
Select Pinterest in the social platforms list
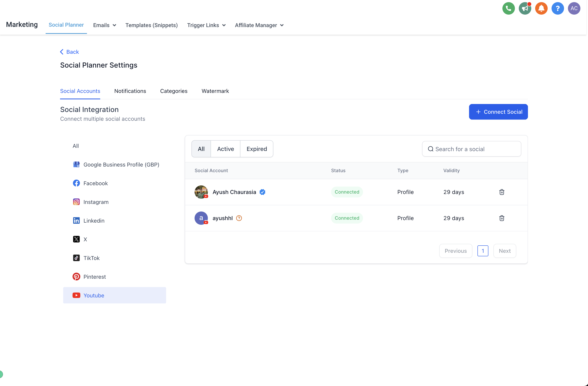tap(94, 277)
